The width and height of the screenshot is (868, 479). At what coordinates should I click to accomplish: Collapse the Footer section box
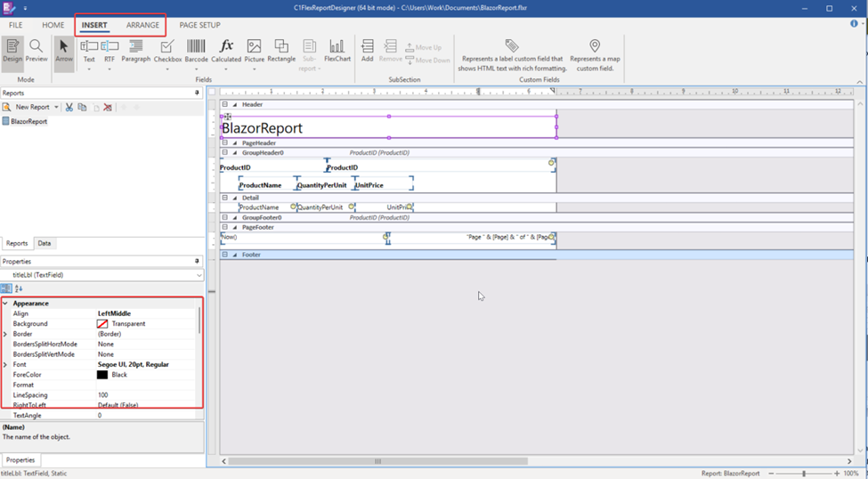[x=224, y=255]
